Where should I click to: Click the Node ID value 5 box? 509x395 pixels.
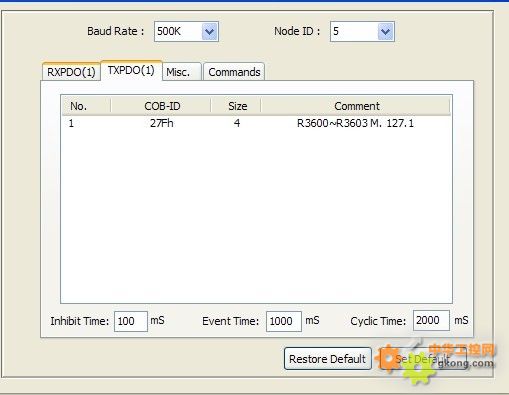[362, 32]
